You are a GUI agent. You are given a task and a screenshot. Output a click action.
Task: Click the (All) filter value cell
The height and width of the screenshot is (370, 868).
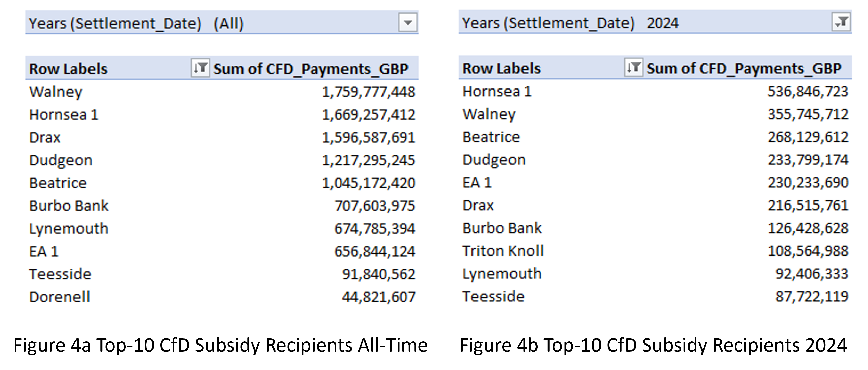pos(229,23)
